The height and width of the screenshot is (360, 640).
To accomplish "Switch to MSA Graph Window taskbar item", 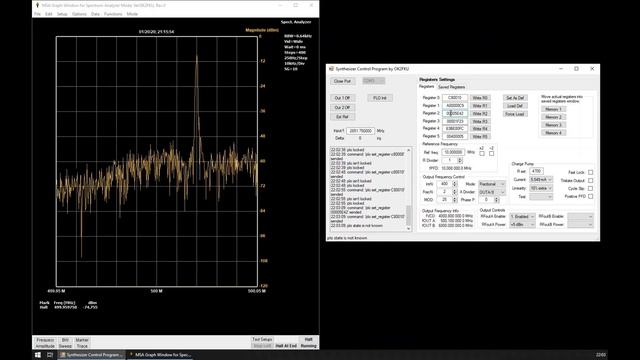I will 160,355.
